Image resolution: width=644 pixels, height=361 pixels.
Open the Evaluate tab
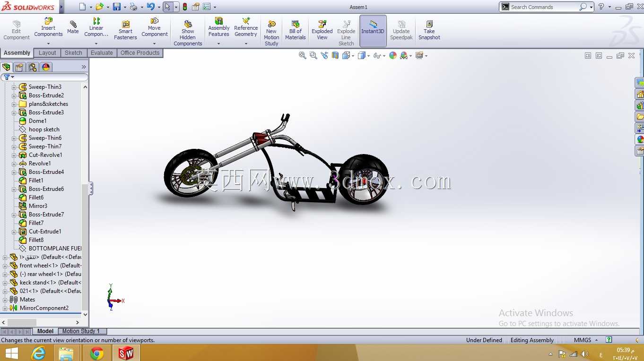102,53
